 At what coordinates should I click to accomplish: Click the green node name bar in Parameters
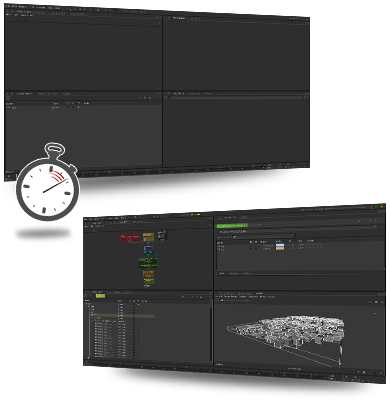232,226
